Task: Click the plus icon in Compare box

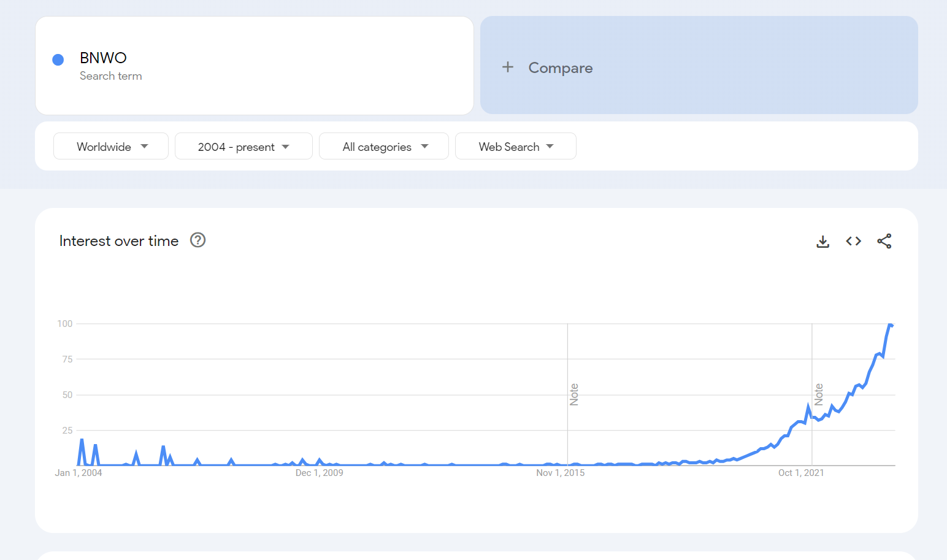Action: (x=508, y=67)
